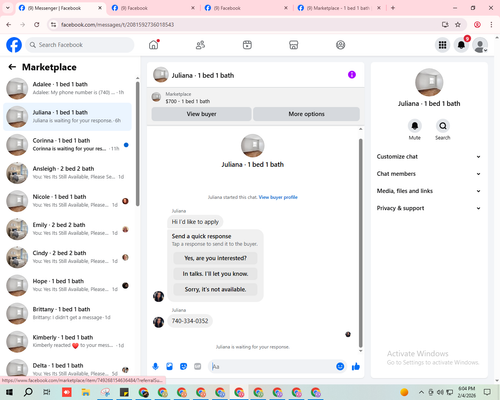Open File Explorer from the taskbar
The width and height of the screenshot is (500, 400).
click(86, 392)
